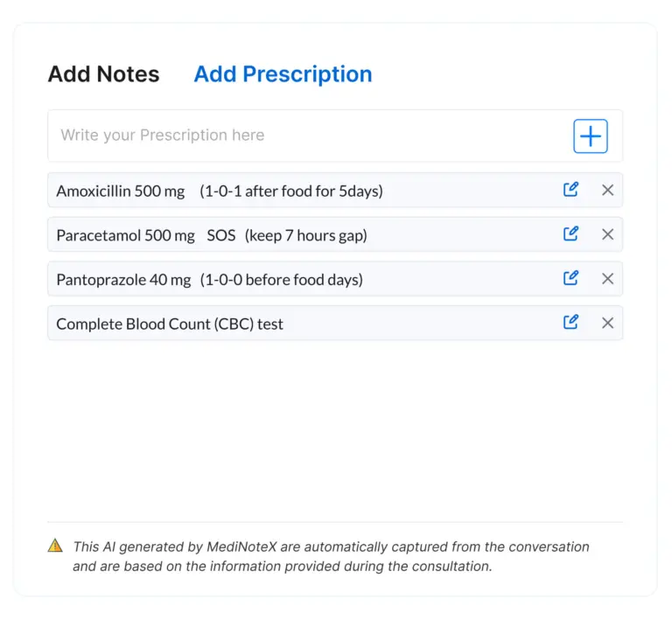The height and width of the screenshot is (620, 672).
Task: Click the '(keep 7 hours gap)' instruction text
Action: [305, 235]
